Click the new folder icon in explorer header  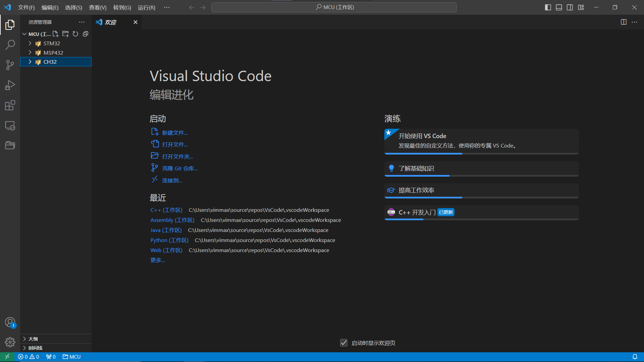point(65,34)
